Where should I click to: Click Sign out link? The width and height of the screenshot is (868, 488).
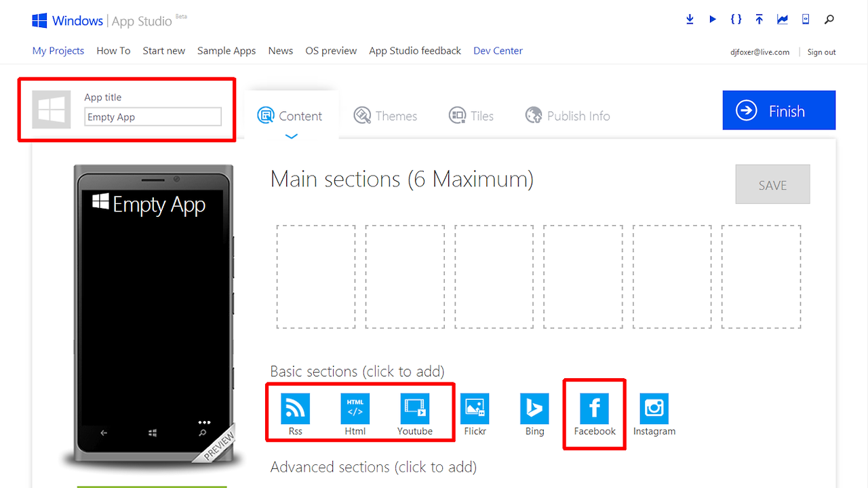coord(821,52)
